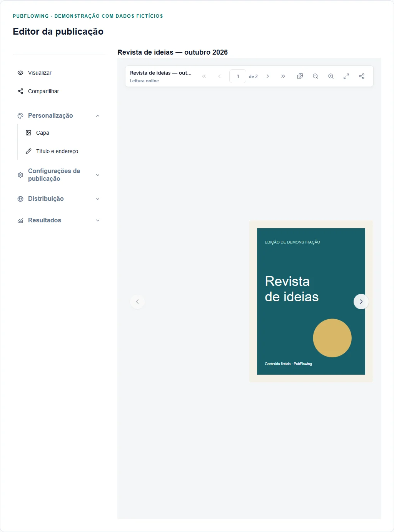Go to first page double-chevron icon
Image resolution: width=394 pixels, height=532 pixels.
point(204,76)
